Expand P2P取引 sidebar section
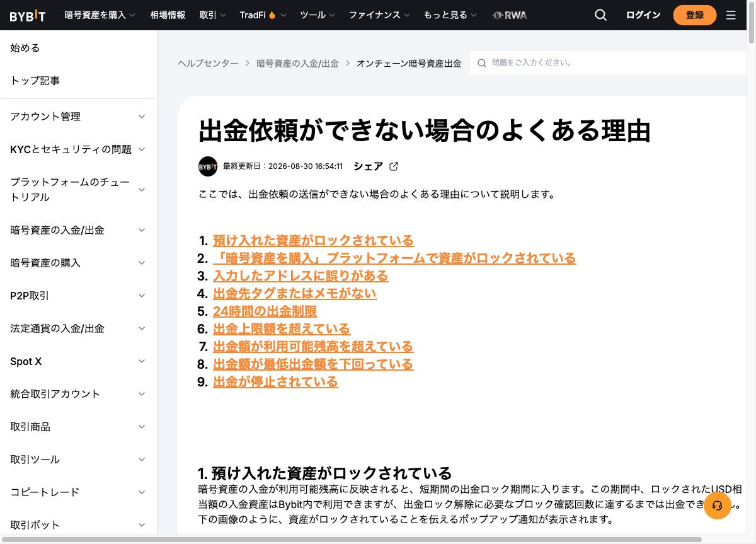The image size is (756, 544). 78,296
